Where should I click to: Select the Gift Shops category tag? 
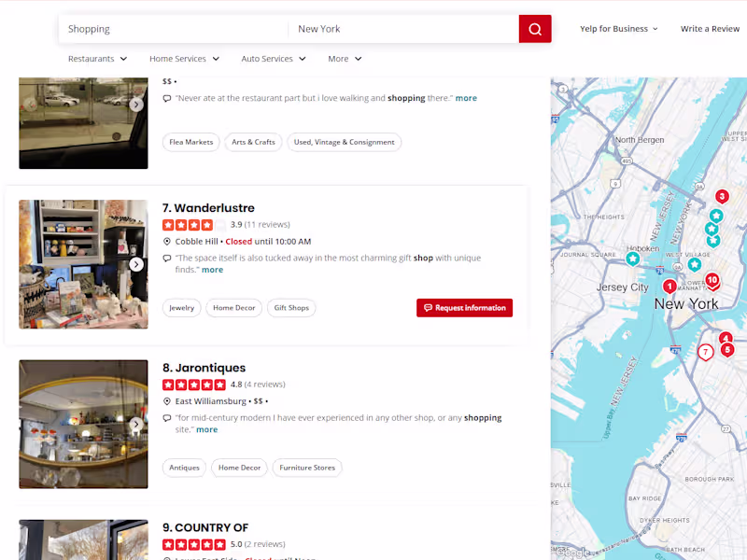291,308
